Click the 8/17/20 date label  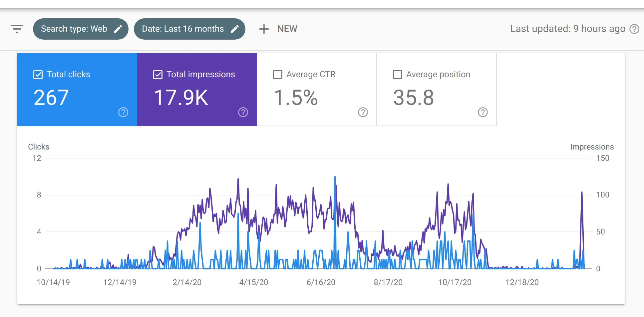click(x=388, y=282)
